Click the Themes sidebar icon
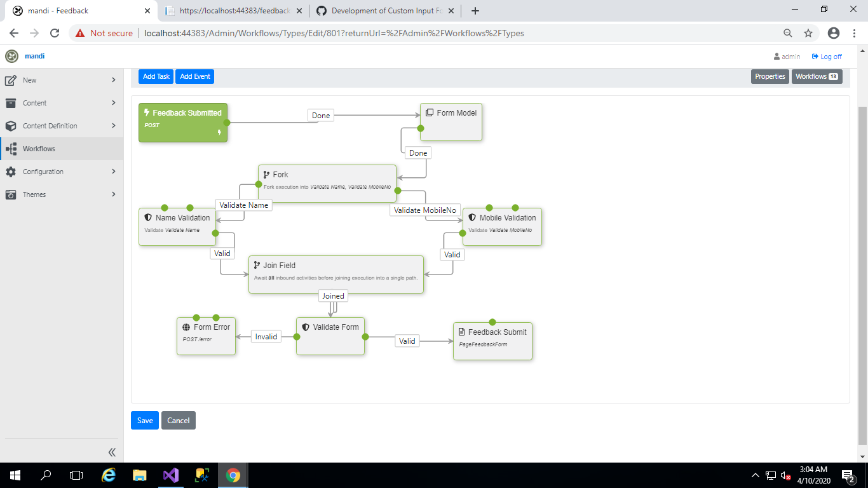 pyautogui.click(x=10, y=194)
